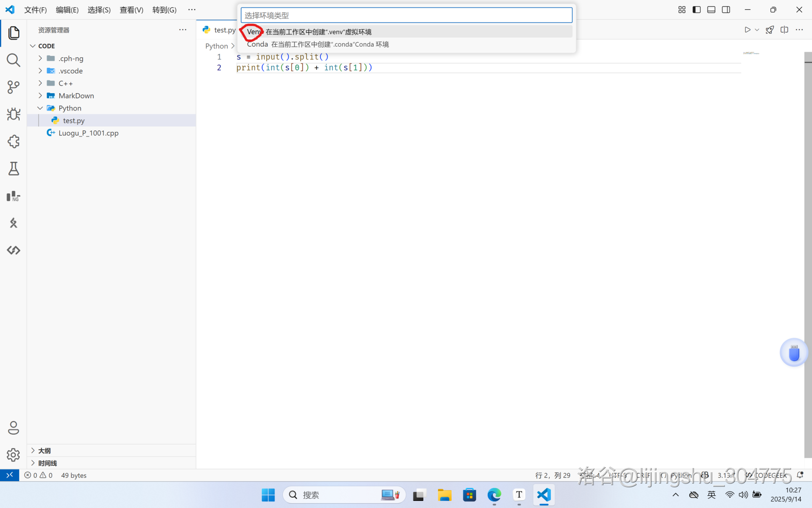Expand the 大纲 outline section
This screenshot has width=812, height=508.
click(44, 451)
